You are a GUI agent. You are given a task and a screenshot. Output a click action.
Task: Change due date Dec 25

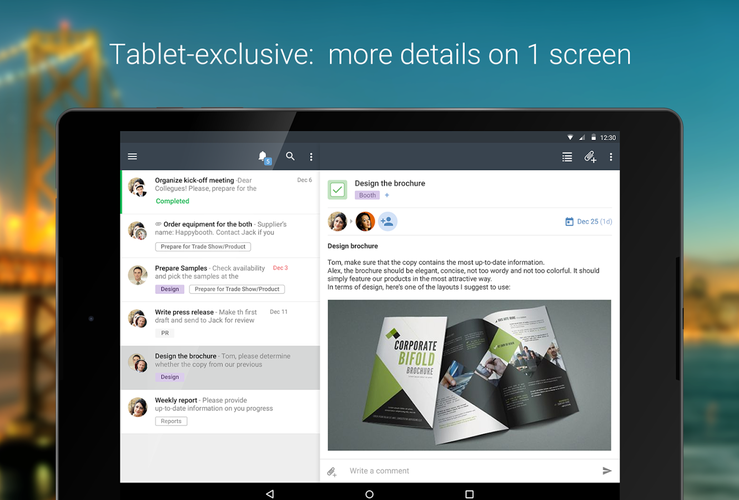point(588,221)
